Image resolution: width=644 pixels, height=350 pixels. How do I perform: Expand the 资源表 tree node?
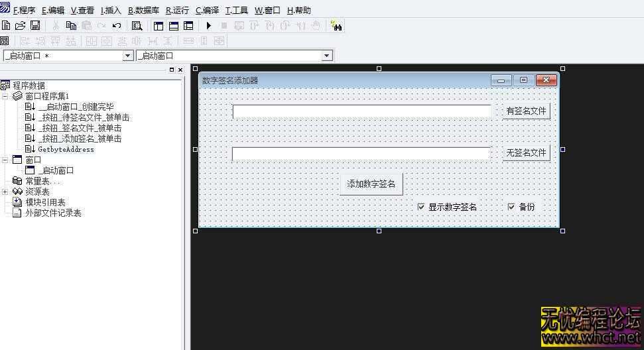coord(5,192)
